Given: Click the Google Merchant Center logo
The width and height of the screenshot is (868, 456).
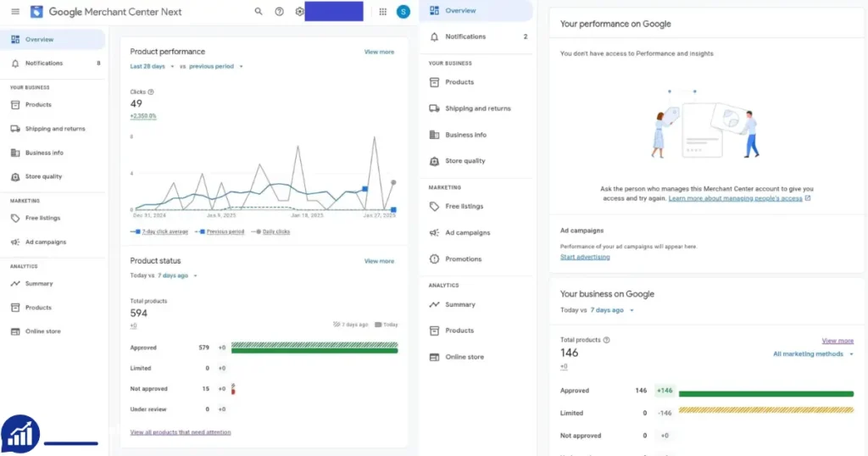Looking at the screenshot, I should pos(36,12).
